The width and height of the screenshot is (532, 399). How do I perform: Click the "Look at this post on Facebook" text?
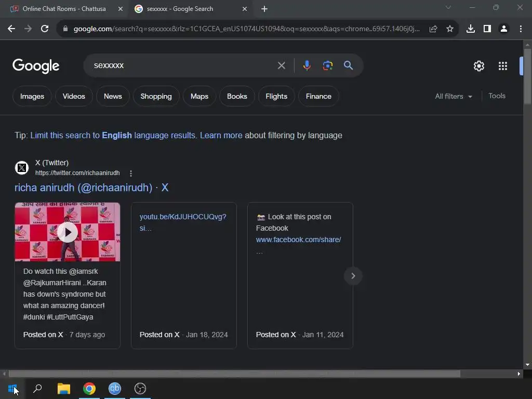coord(294,222)
